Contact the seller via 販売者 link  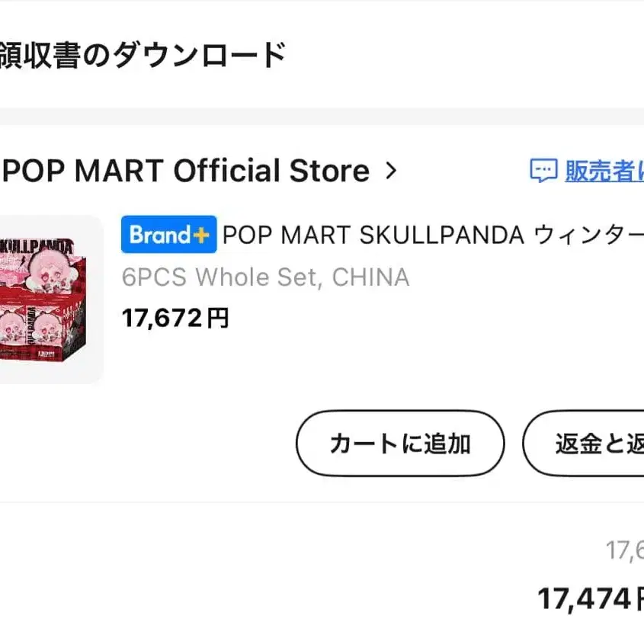604,171
